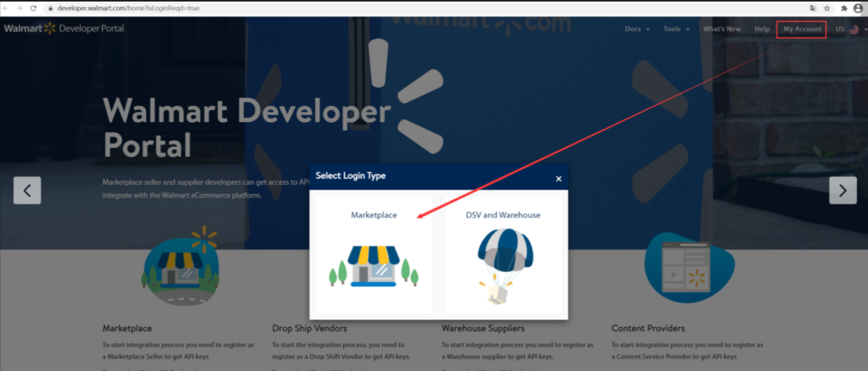Click the US flag icon
This screenshot has height=371, width=868.
[854, 30]
